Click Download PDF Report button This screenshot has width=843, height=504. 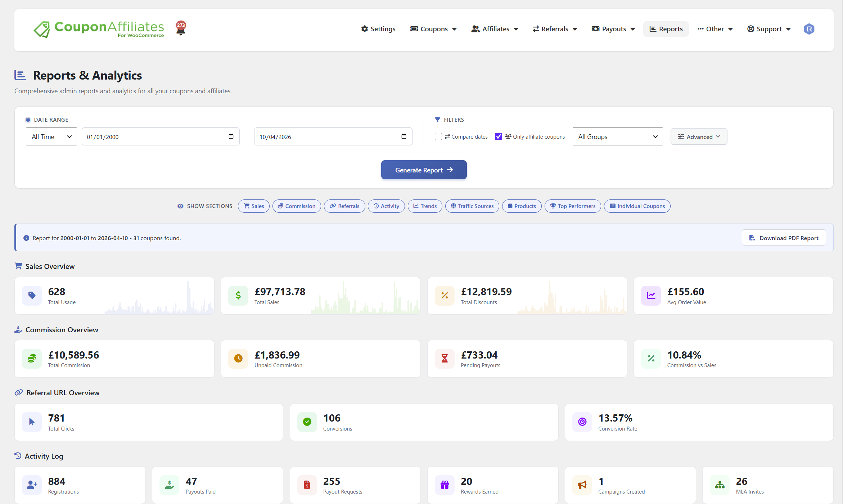click(x=784, y=238)
